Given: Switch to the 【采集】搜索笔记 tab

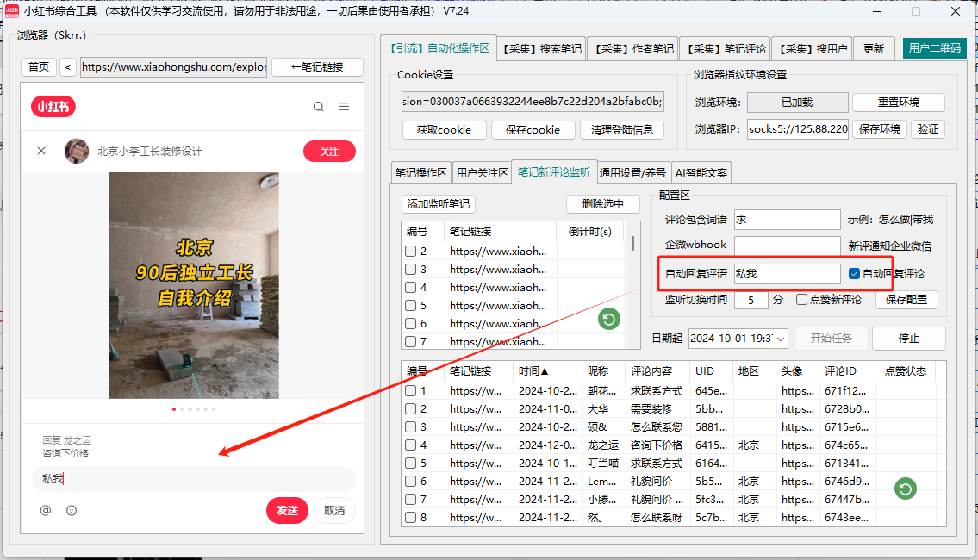Looking at the screenshot, I should tap(541, 48).
